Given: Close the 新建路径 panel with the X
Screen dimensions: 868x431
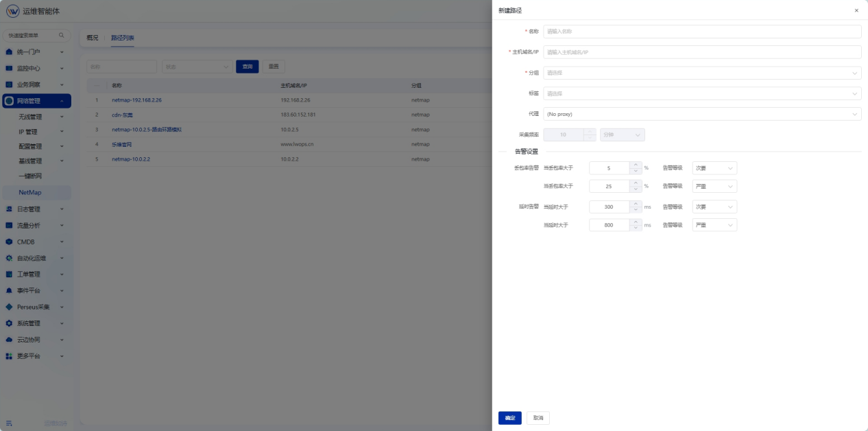Looking at the screenshot, I should 856,10.
